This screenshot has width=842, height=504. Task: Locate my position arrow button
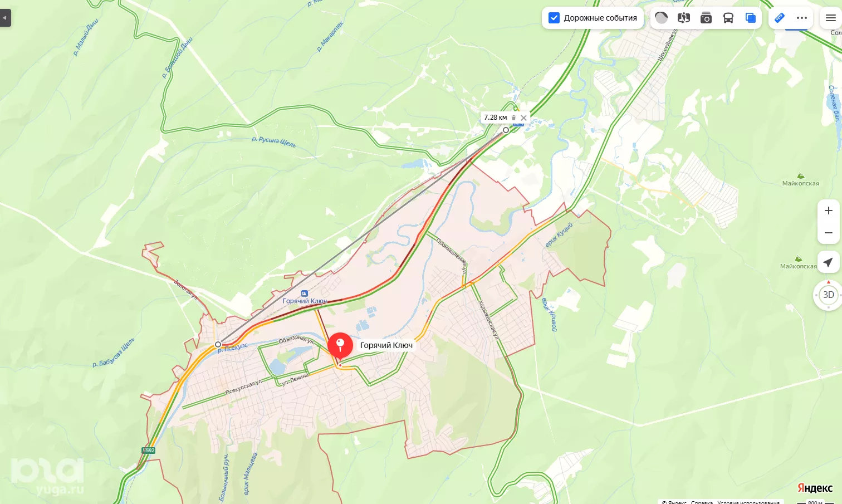click(829, 262)
